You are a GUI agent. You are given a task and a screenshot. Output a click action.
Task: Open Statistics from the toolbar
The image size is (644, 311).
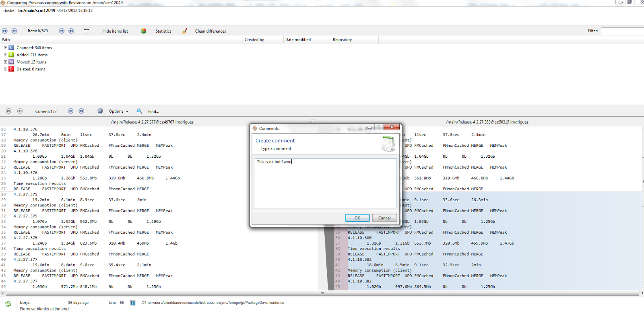pos(163,31)
